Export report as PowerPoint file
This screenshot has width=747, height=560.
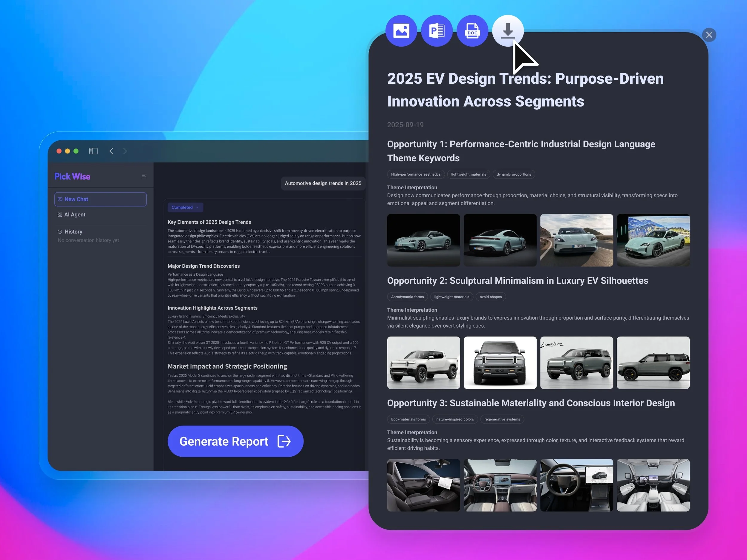tap(437, 31)
